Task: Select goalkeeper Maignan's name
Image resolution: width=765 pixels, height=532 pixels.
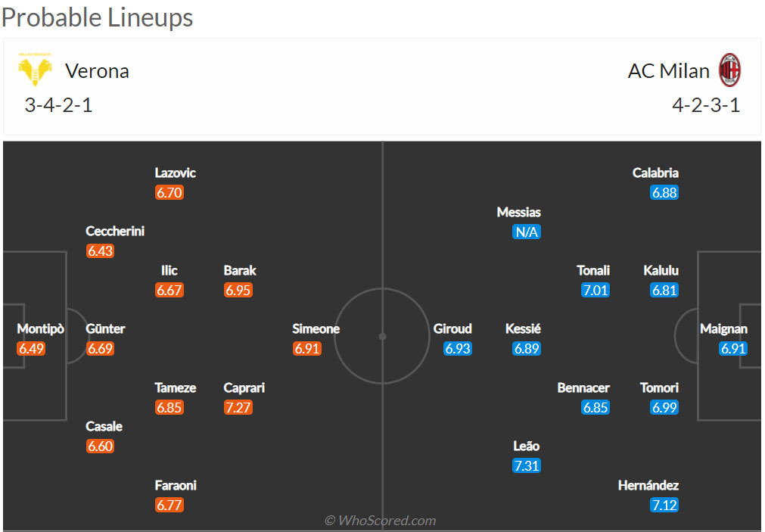Action: 723,329
